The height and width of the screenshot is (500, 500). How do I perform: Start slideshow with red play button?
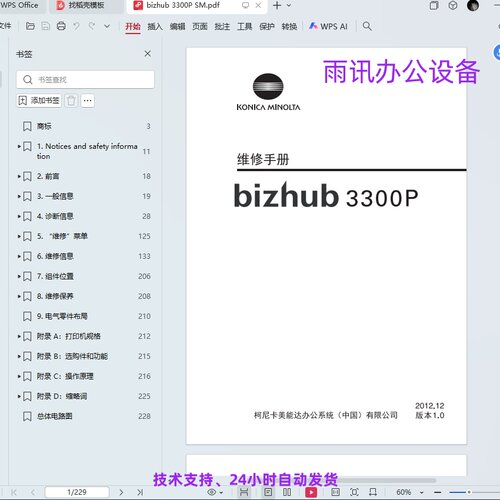311,492
